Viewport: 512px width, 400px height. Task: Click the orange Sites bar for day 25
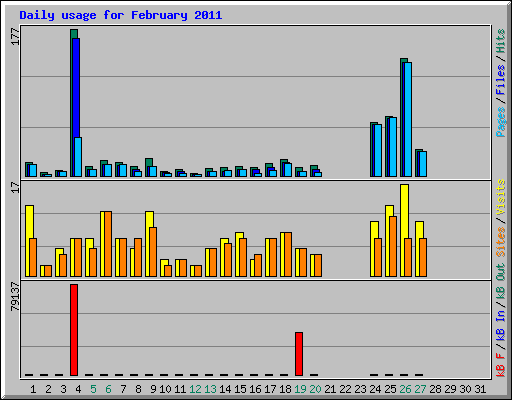click(393, 246)
